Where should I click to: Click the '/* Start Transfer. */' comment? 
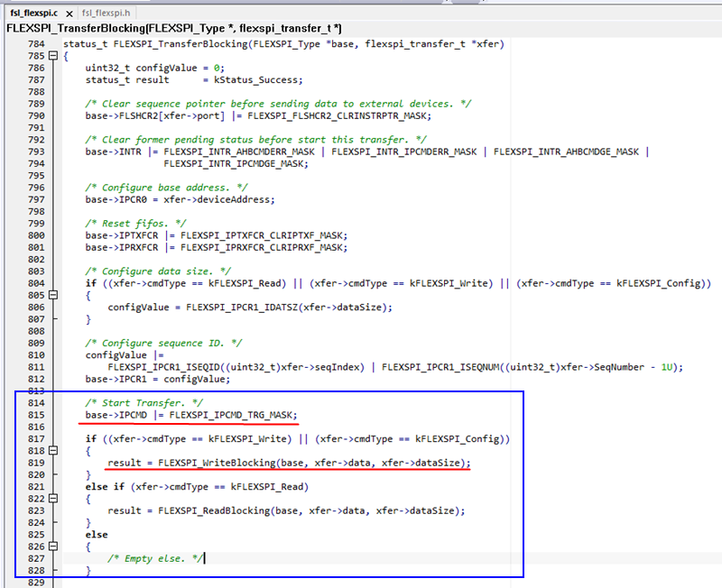coord(143,403)
